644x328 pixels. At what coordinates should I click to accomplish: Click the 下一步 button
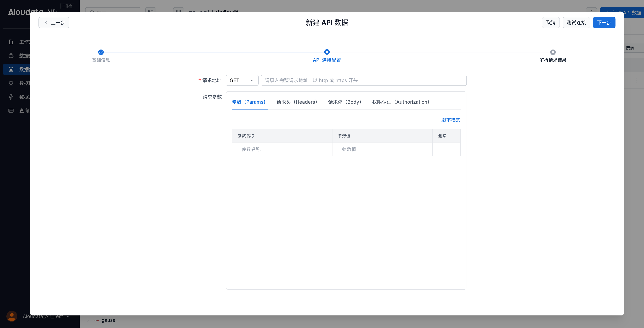click(604, 23)
